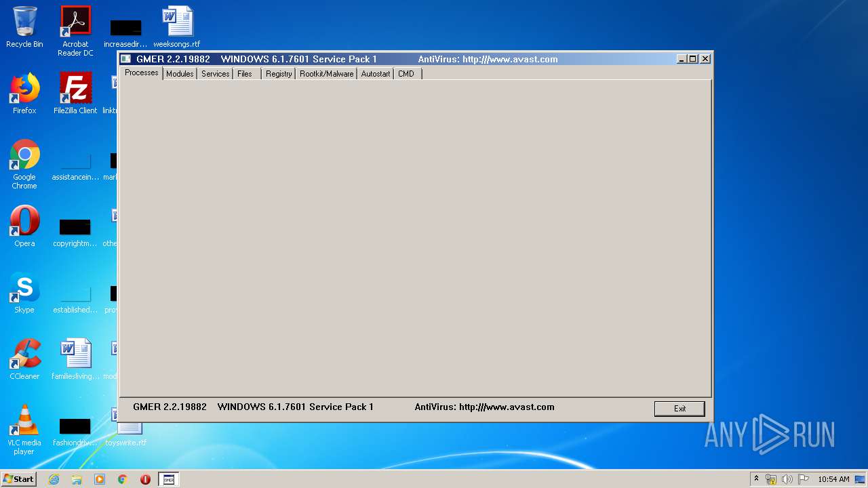Minimize the GMER window
868x488 pixels.
682,59
